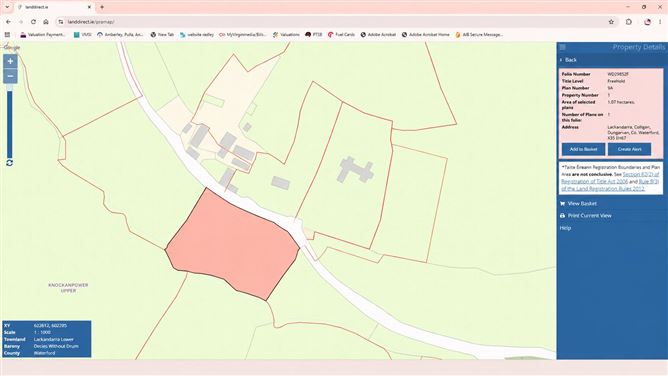Click the reset map view refresh icon
The width and height of the screenshot is (668, 376).
9,163
